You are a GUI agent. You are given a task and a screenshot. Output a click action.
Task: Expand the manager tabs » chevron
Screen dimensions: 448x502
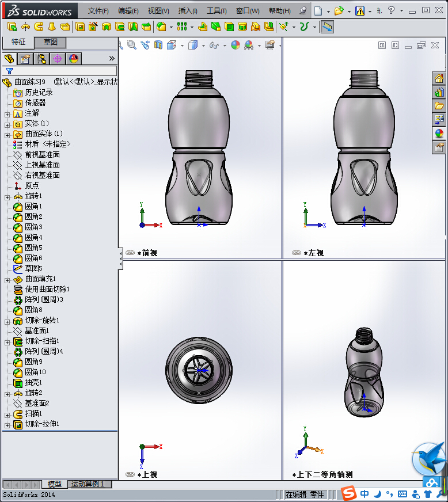point(112,58)
